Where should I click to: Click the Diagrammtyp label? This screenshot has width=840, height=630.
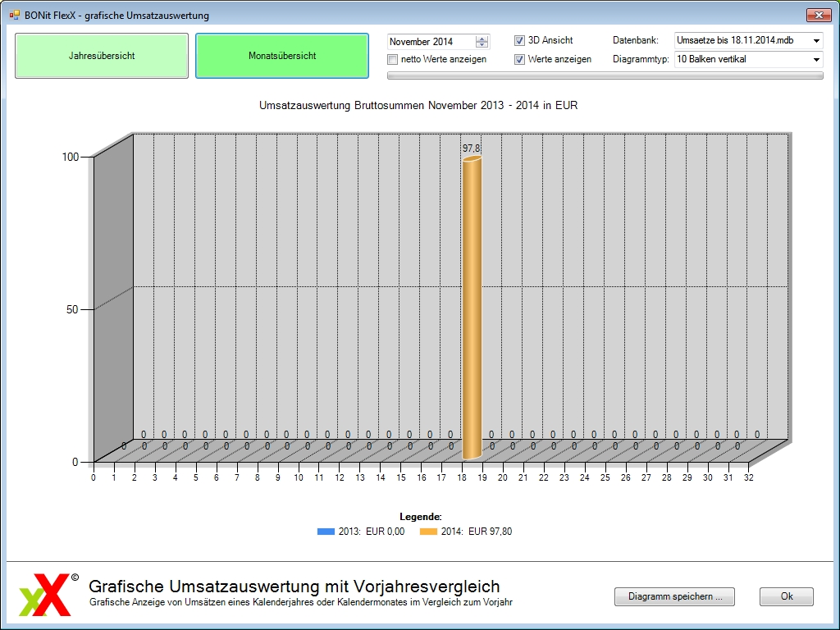641,59
